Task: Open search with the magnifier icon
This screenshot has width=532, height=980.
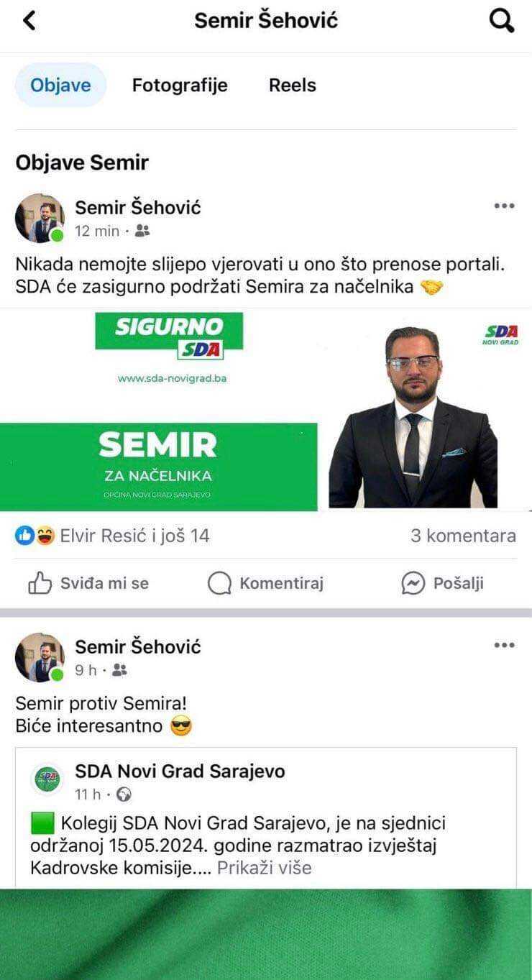Action: coord(502,21)
